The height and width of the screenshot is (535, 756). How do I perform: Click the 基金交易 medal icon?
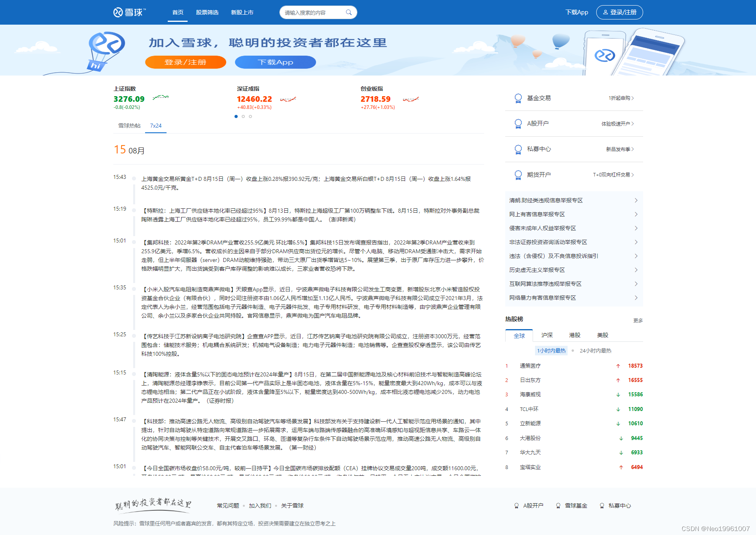click(x=518, y=98)
